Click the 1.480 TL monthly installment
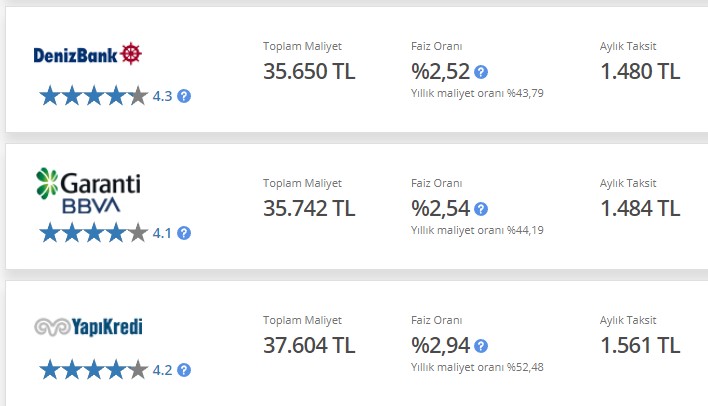The image size is (708, 406). coord(640,71)
